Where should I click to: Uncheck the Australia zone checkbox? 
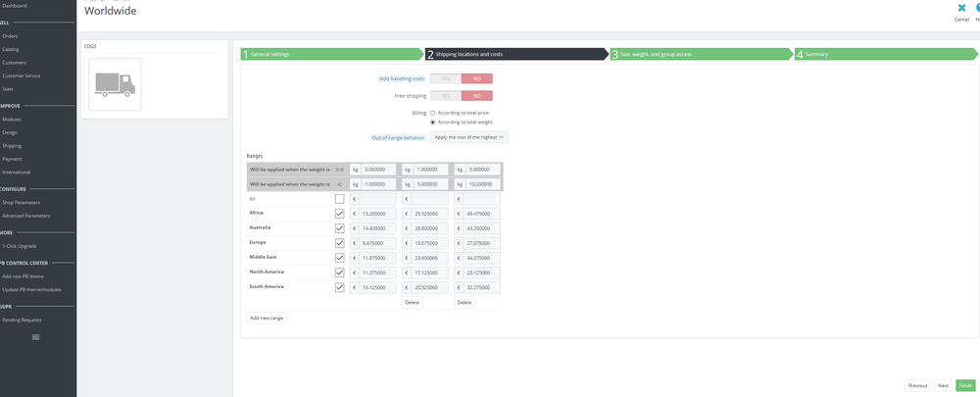point(339,228)
